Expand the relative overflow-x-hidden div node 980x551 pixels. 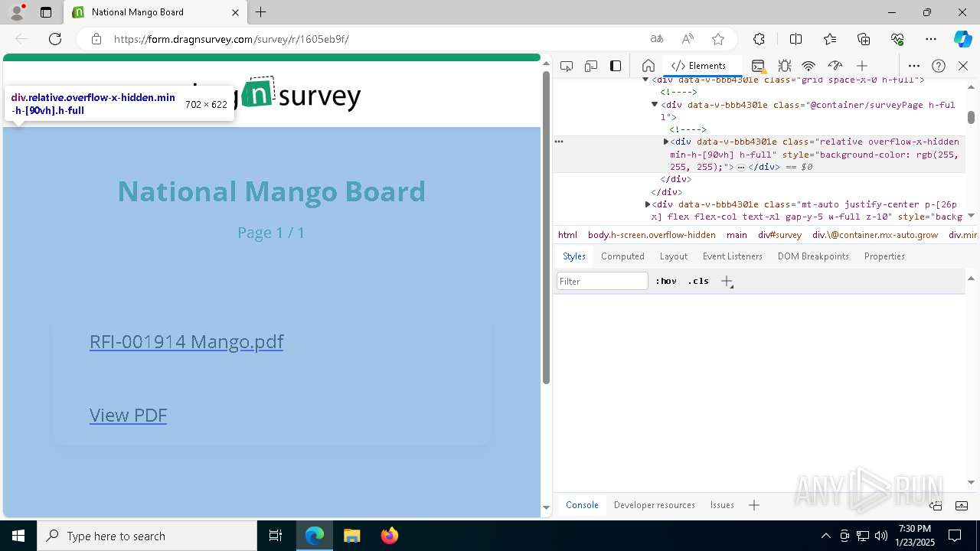pyautogui.click(x=666, y=142)
